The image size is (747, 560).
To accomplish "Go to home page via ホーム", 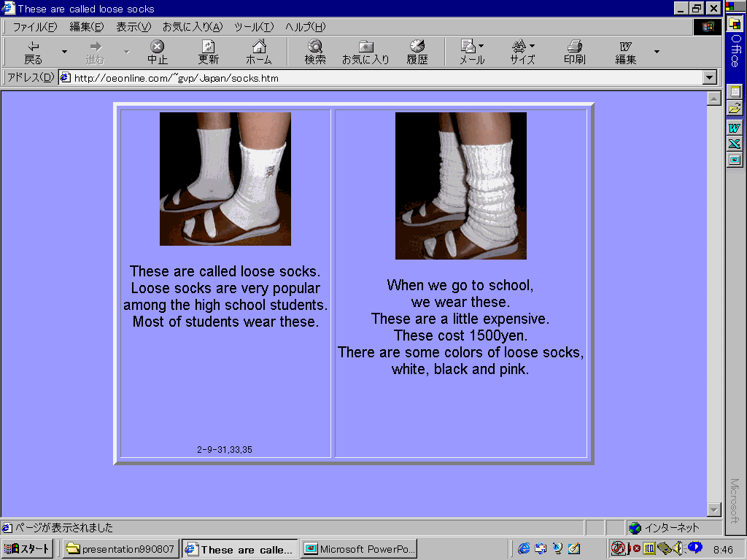I will tap(259, 52).
